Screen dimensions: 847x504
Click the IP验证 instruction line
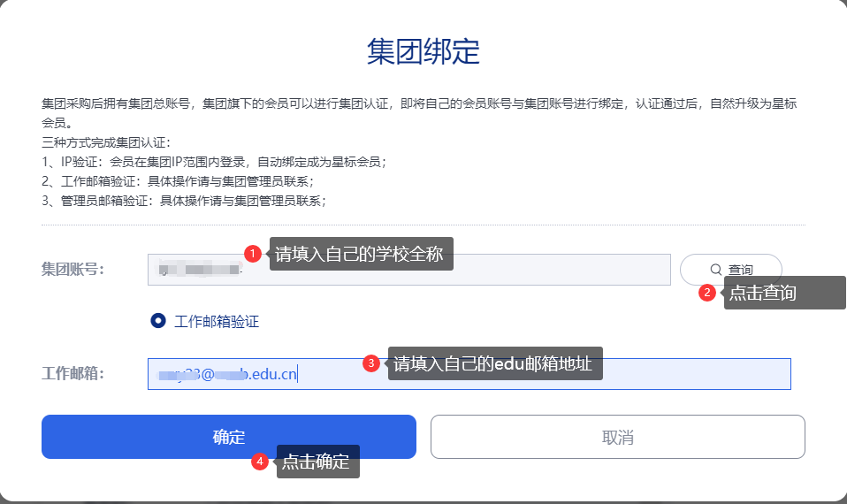(x=214, y=162)
